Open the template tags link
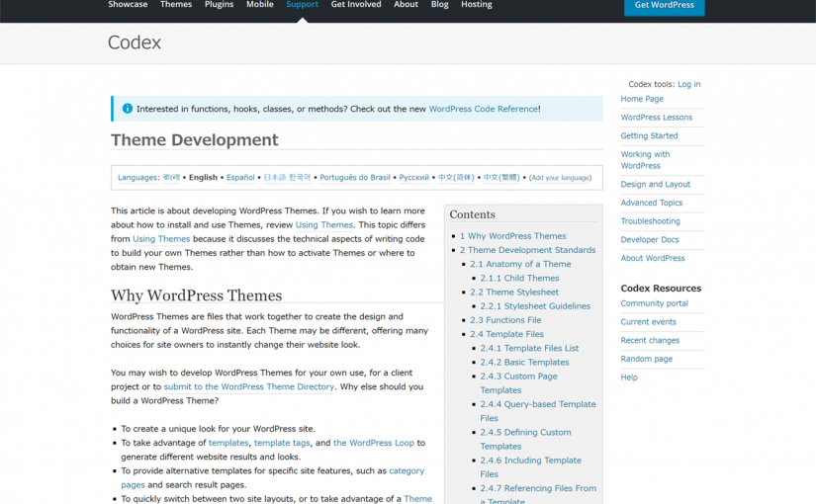816x504 pixels. (x=282, y=443)
